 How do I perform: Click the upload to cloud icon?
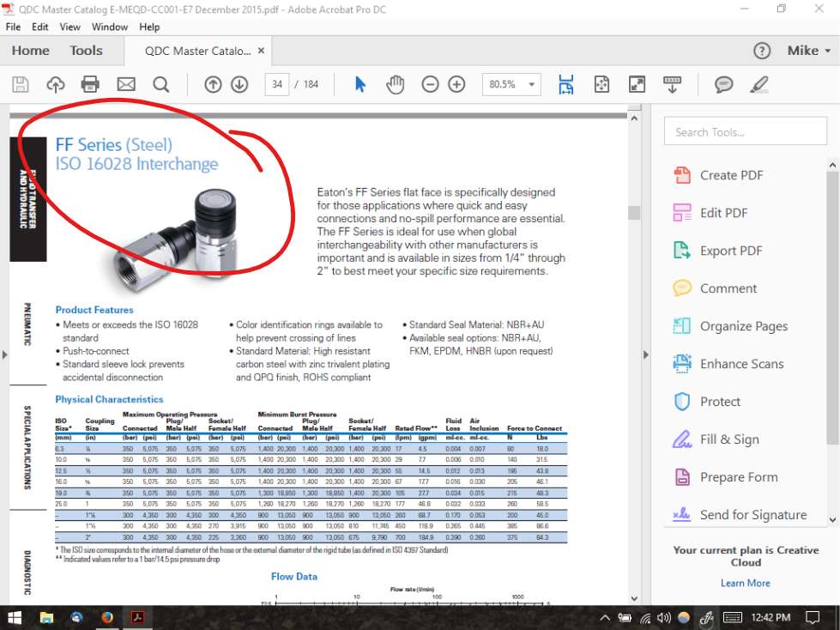pyautogui.click(x=55, y=84)
